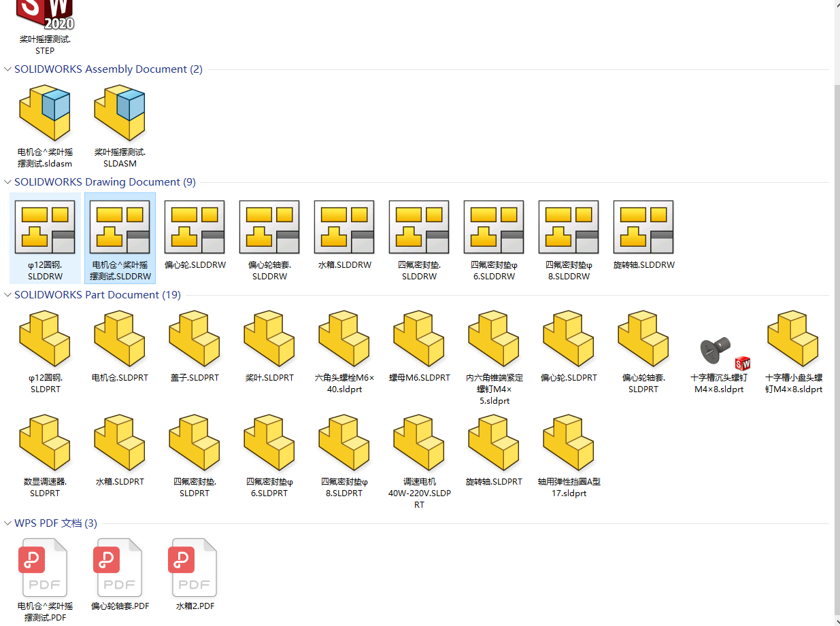840x626 pixels.
Task: Select 四氟密封垫.SLDPRT part icon
Action: click(x=195, y=444)
